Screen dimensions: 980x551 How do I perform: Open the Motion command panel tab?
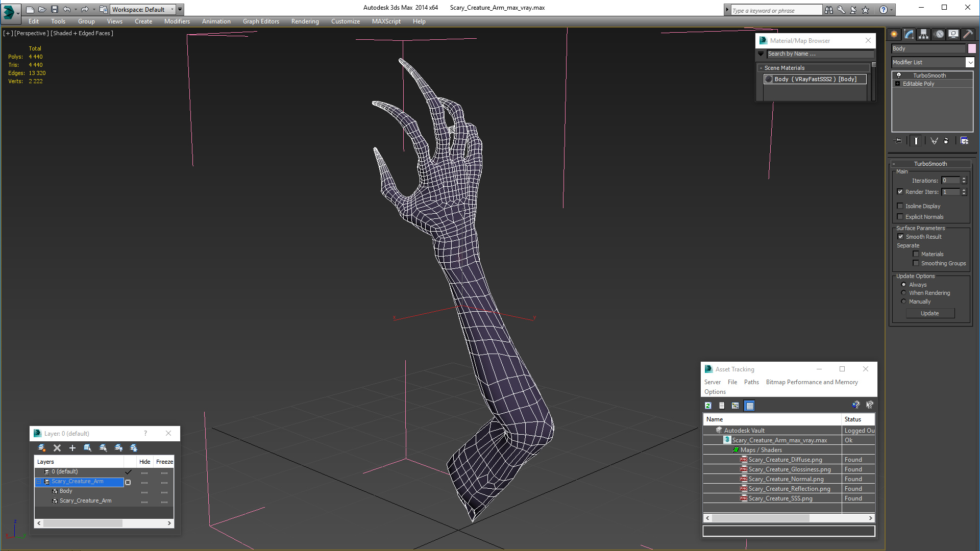pyautogui.click(x=939, y=34)
